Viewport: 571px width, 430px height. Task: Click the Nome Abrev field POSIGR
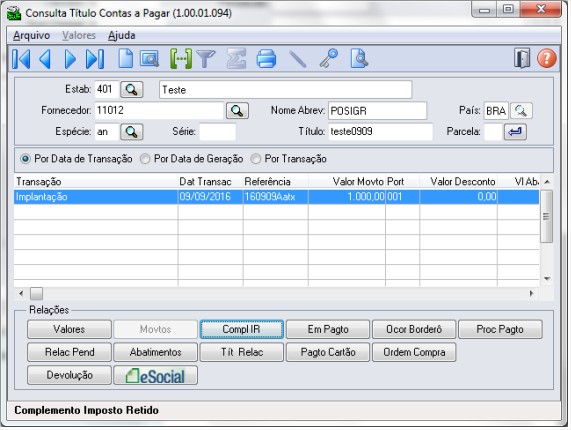tap(377, 111)
